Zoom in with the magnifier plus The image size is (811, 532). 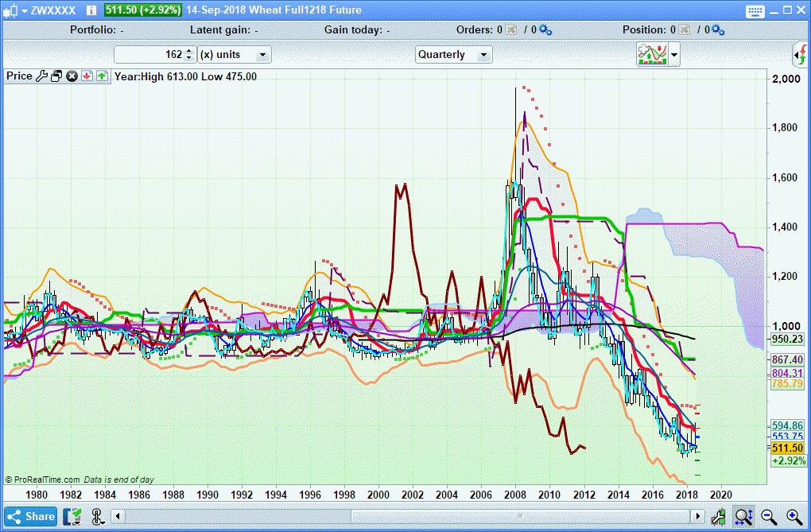[x=794, y=516]
